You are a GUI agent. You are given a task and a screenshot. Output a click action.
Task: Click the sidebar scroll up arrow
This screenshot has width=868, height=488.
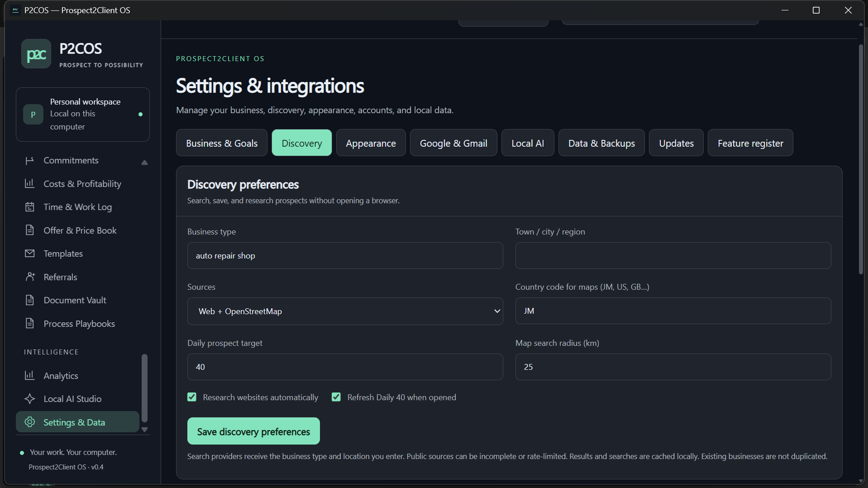[x=144, y=163]
